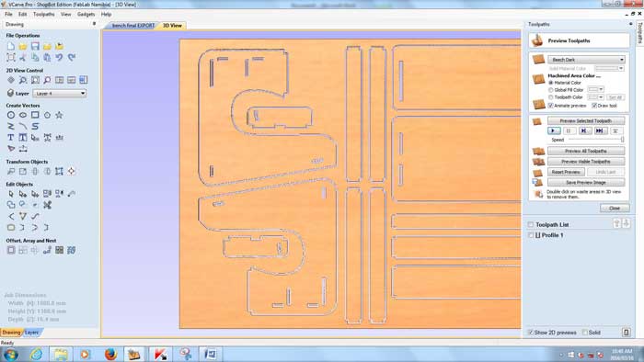Open the Toolpaths menu
This screenshot has height=362, width=644.
coord(43,15)
